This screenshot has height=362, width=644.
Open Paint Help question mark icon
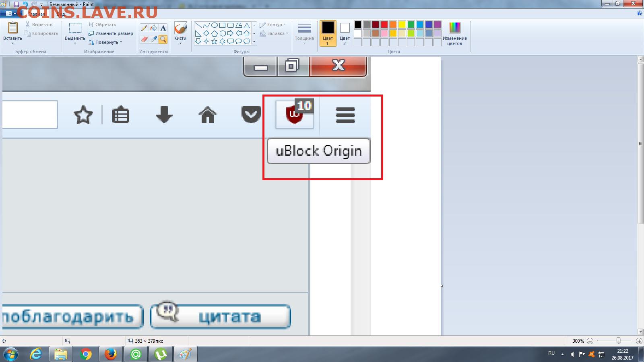tap(640, 13)
